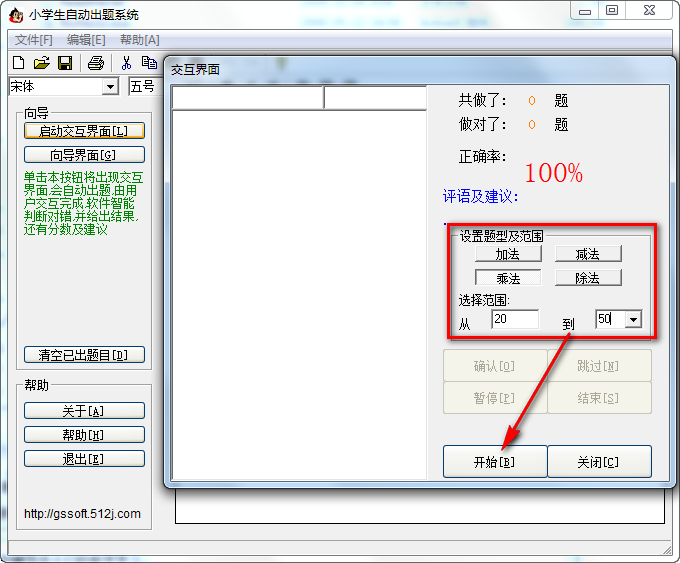This screenshot has height=563, width=680.
Task: Print with the printer toolbar icon
Action: [x=96, y=63]
